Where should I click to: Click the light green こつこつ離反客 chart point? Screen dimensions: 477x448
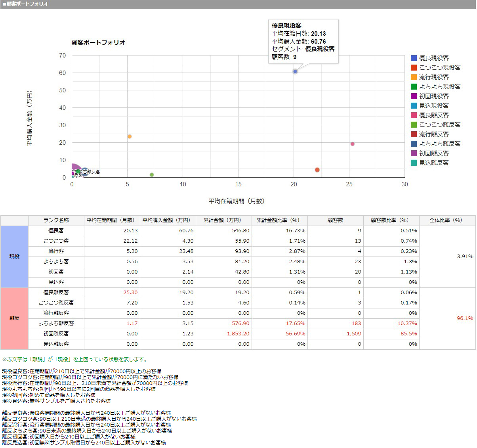point(152,175)
